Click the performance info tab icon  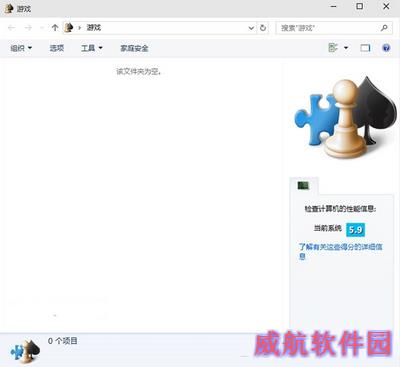(303, 185)
